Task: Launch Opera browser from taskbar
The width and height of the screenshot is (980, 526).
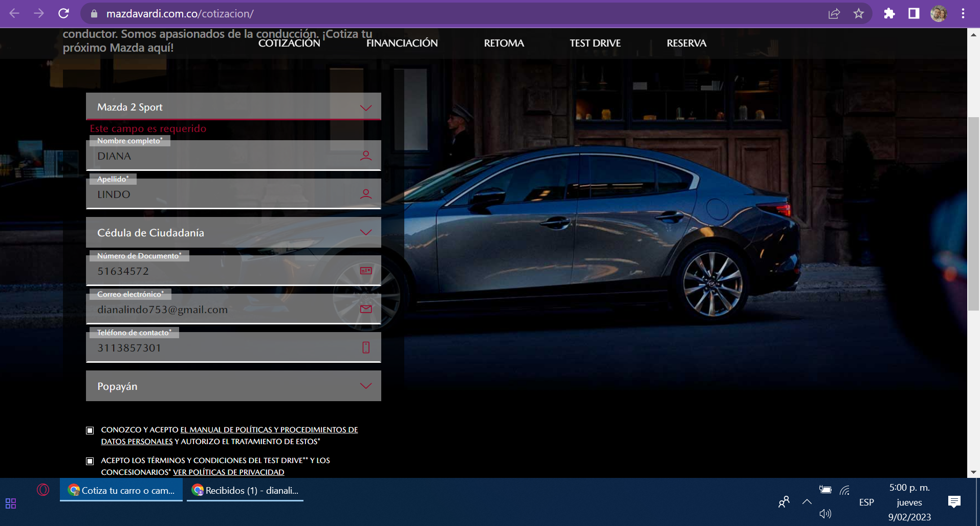Action: (43, 490)
